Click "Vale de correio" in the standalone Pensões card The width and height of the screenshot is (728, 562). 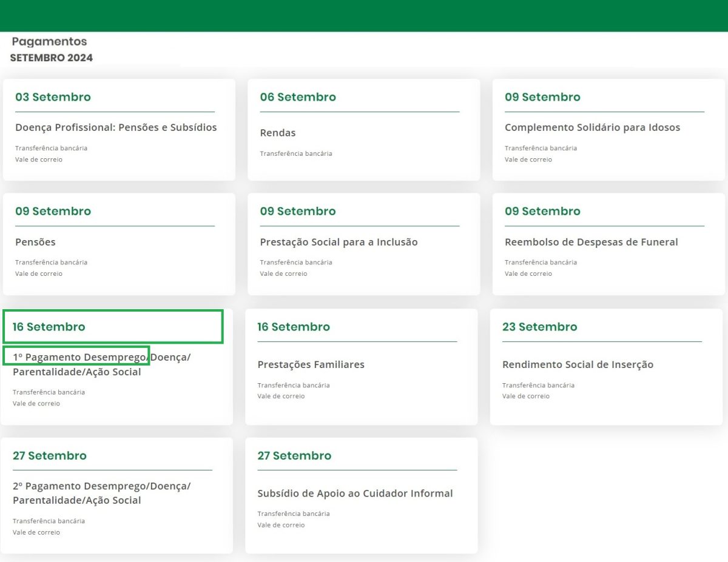39,273
